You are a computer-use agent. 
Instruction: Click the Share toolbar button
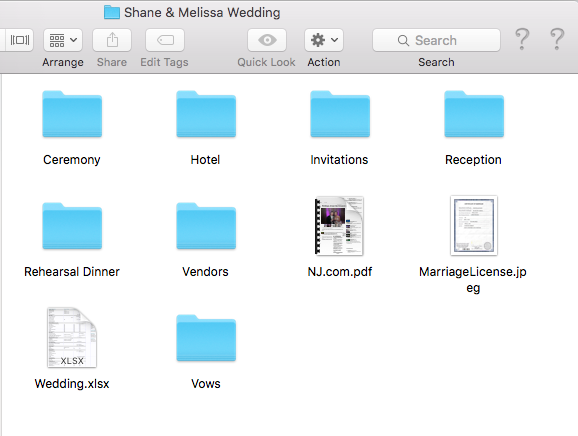(112, 40)
